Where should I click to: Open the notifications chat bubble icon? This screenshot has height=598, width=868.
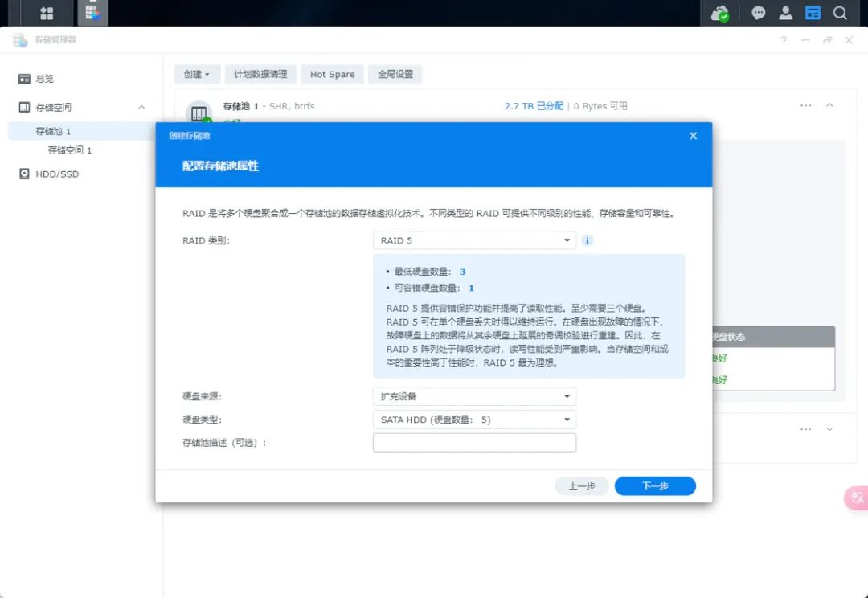click(x=759, y=13)
